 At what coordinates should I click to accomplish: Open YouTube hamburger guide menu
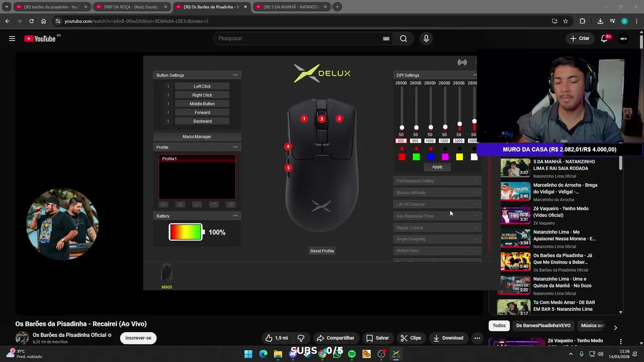12,39
